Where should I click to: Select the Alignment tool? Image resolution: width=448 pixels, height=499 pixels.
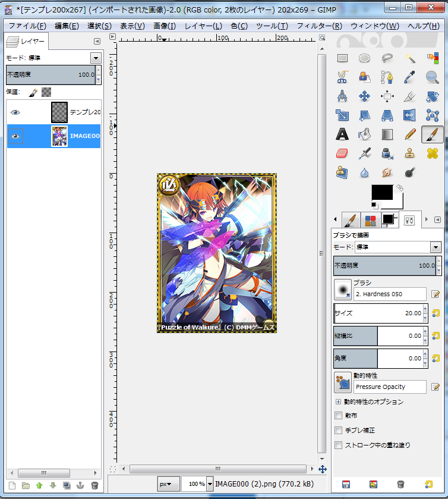(387, 96)
